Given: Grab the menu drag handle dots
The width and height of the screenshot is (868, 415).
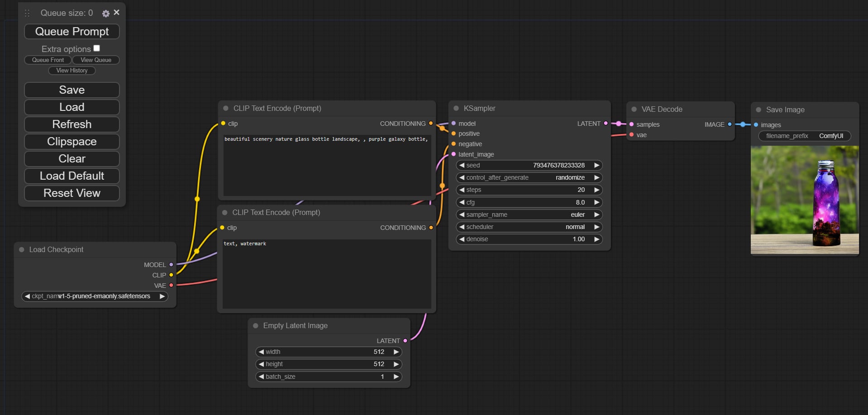Looking at the screenshot, I should tap(27, 13).
